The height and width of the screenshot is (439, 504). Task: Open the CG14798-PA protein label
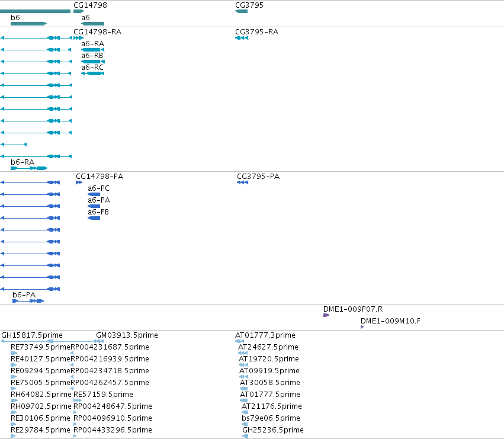point(99,177)
